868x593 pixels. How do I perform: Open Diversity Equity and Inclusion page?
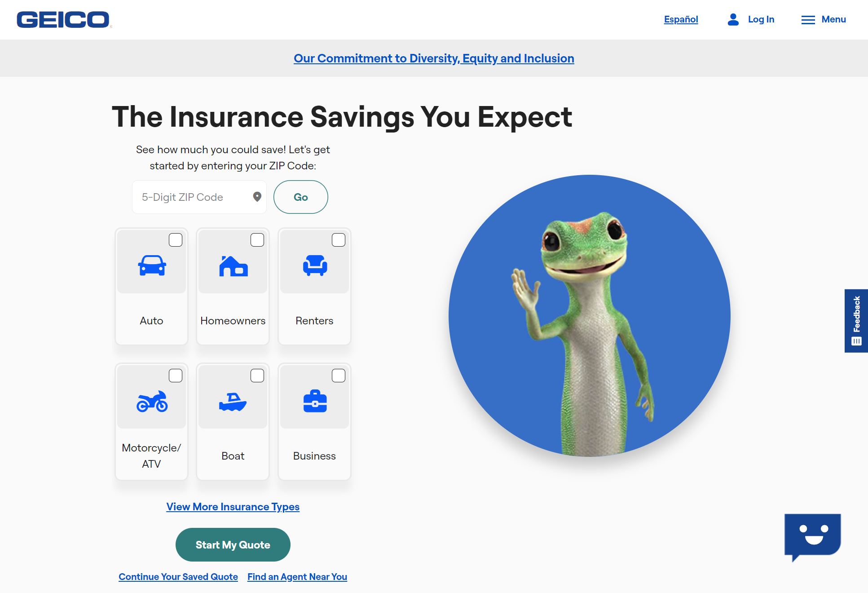(x=433, y=58)
